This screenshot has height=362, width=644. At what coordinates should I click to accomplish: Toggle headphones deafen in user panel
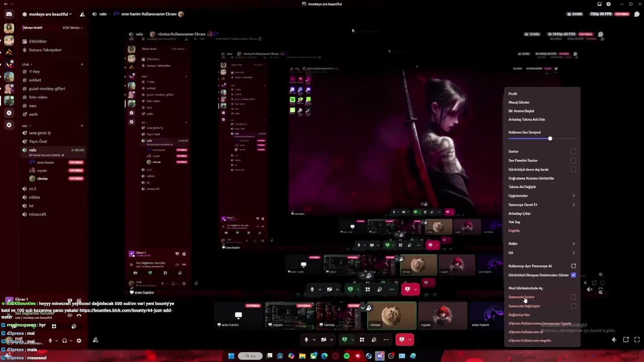[64, 340]
